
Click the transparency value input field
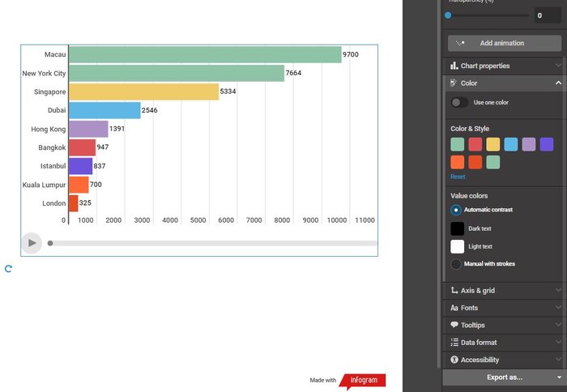[x=547, y=15]
